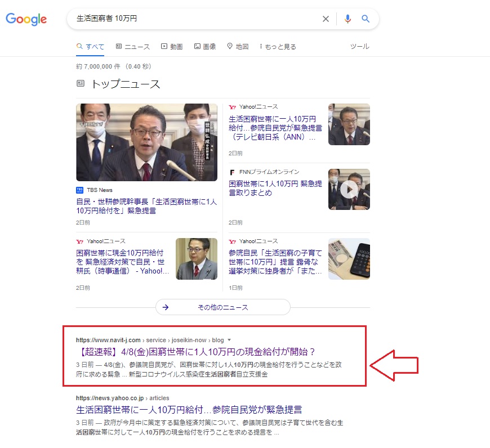Viewport: 490px width, 448px height.
Task: Open the 地図 tab
Action: pos(238,47)
